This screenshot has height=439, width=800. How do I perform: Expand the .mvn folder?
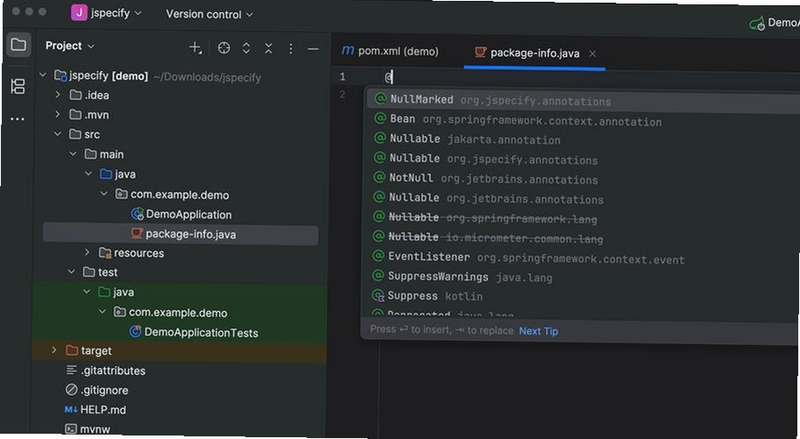tap(58, 114)
